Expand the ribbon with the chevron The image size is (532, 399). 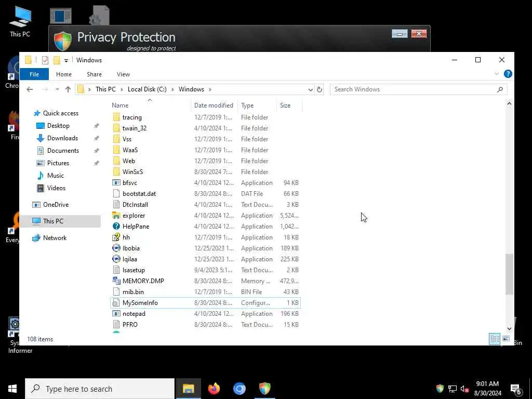coord(496,74)
